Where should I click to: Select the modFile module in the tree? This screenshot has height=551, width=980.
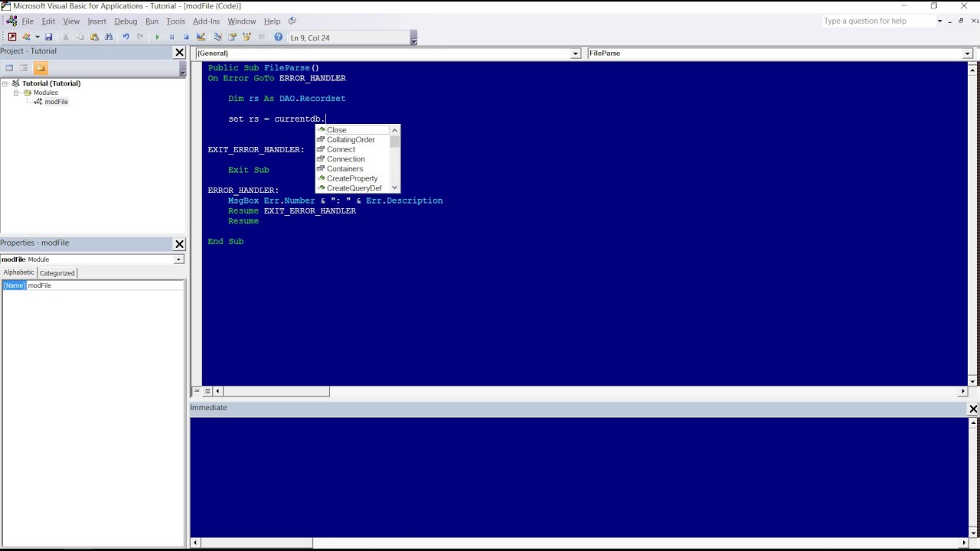(56, 102)
